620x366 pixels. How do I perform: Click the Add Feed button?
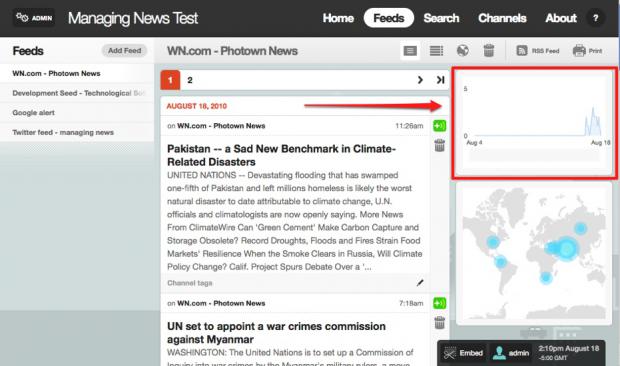pyautogui.click(x=124, y=51)
